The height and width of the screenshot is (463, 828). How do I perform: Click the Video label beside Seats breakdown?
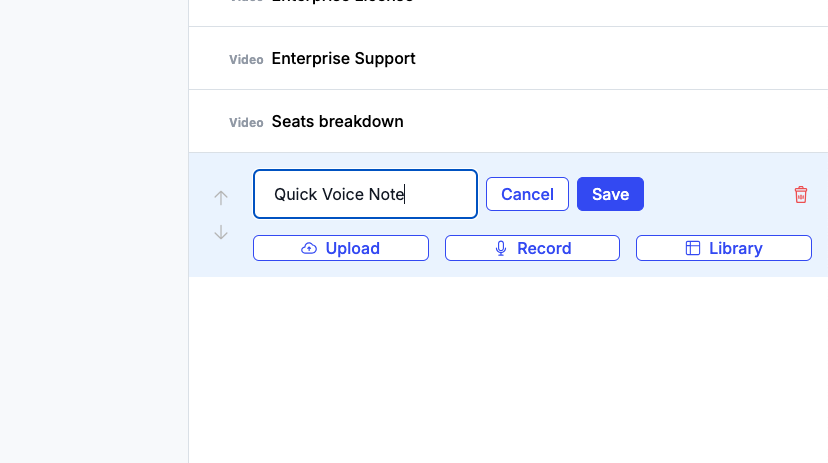point(246,122)
